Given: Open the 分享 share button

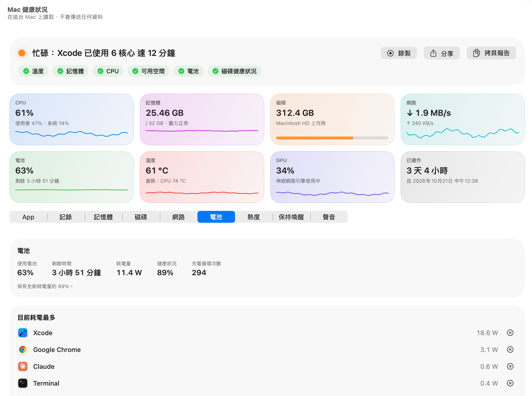Looking at the screenshot, I should pyautogui.click(x=442, y=53).
